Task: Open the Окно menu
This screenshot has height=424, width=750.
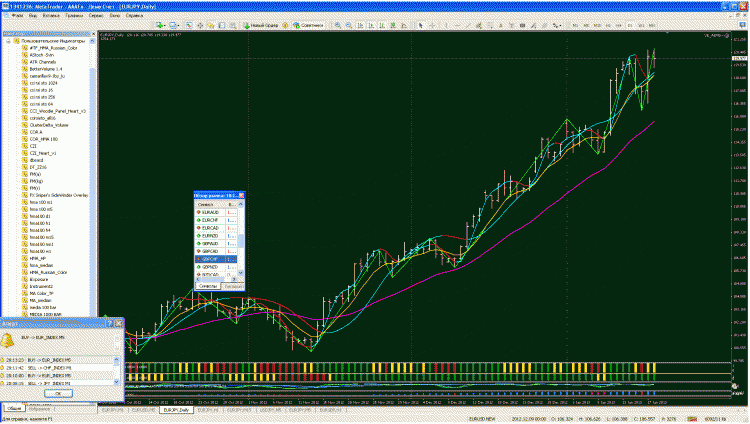Action: click(x=115, y=15)
